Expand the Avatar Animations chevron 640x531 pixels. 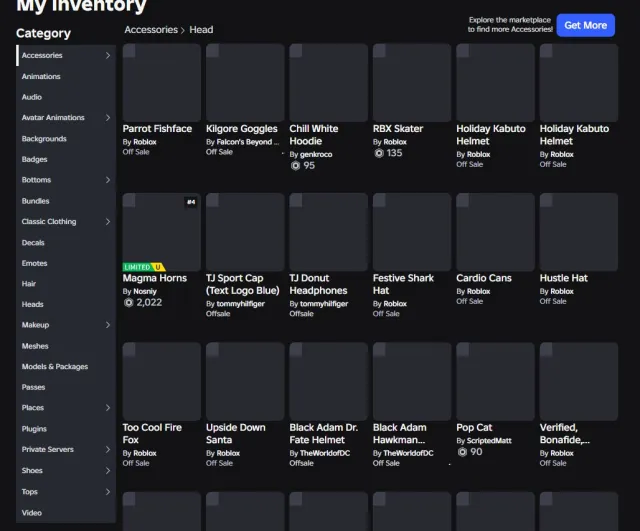pyautogui.click(x=108, y=118)
